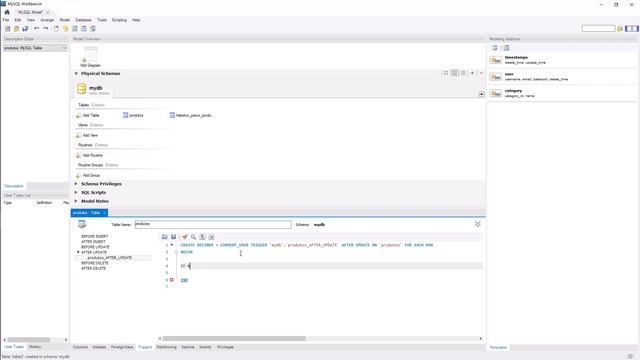The width and height of the screenshot is (640, 360).
Task: Add Group in Routine Groups
Action: [88, 176]
